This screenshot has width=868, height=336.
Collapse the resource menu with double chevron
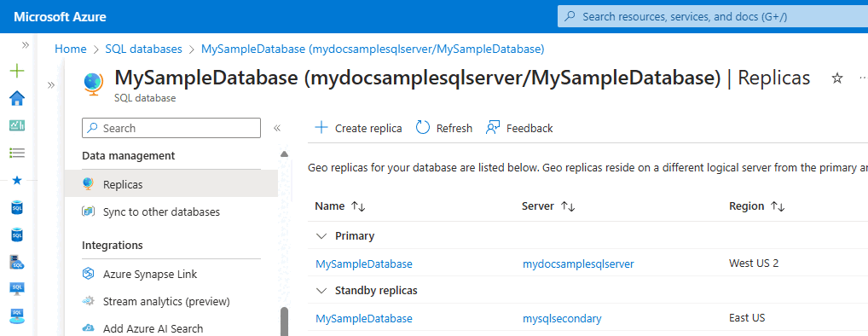[x=277, y=128]
